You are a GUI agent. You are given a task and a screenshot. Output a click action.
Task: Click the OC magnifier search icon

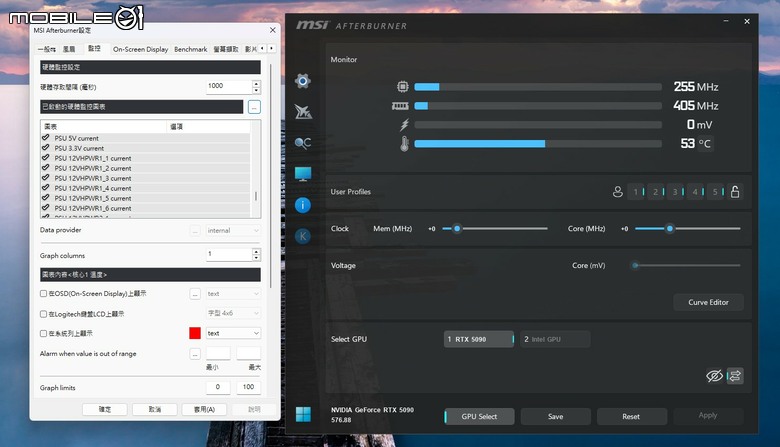(302, 143)
